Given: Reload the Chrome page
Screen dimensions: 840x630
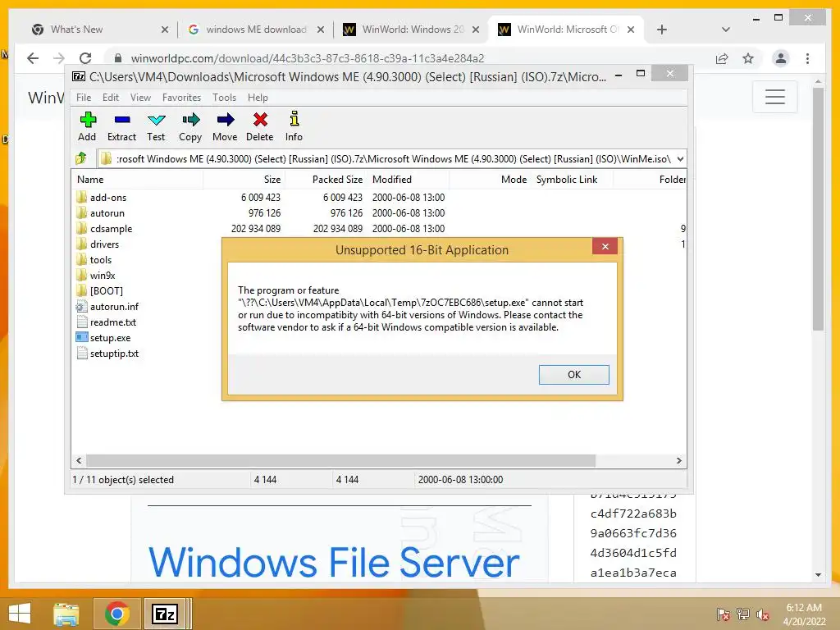Looking at the screenshot, I should [x=85, y=58].
